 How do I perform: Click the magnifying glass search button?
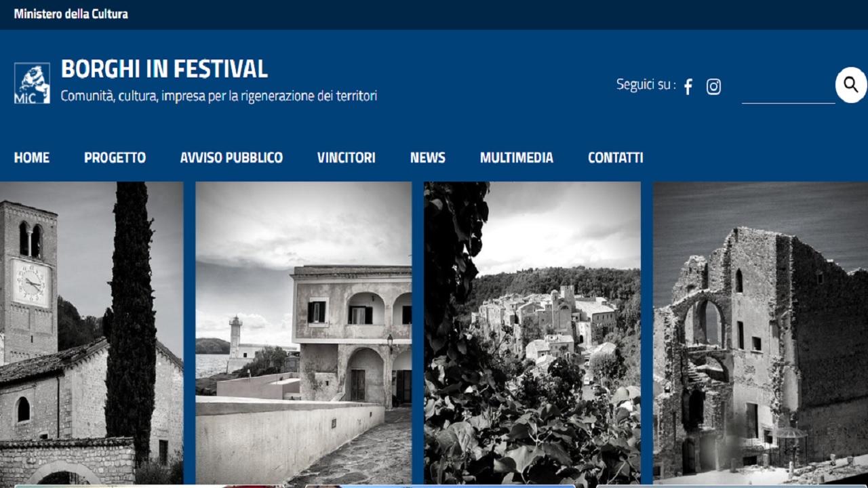coord(851,85)
